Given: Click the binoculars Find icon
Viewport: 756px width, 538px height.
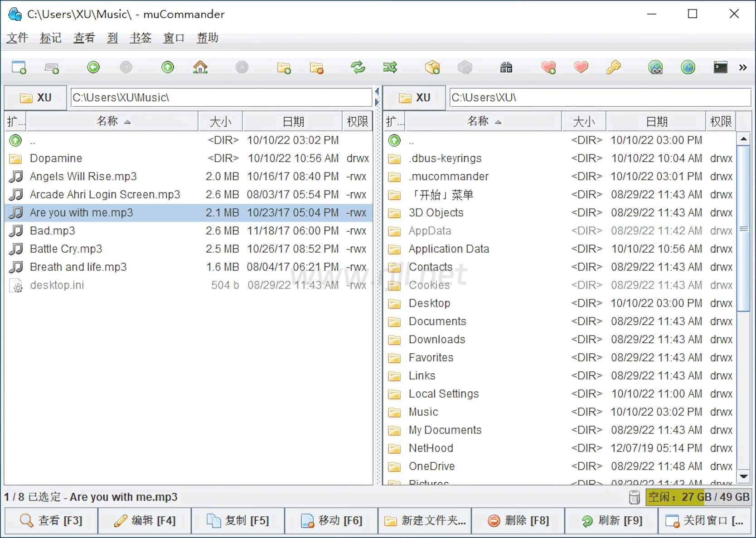Looking at the screenshot, I should (506, 67).
